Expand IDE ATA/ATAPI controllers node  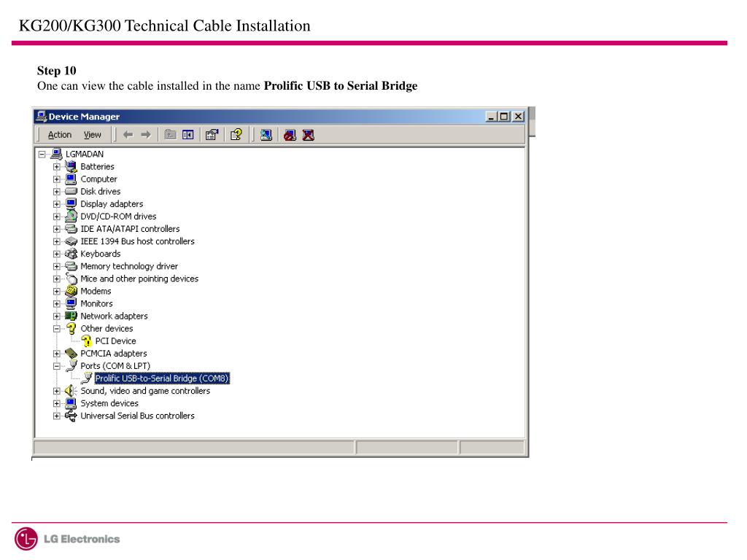coord(57,229)
